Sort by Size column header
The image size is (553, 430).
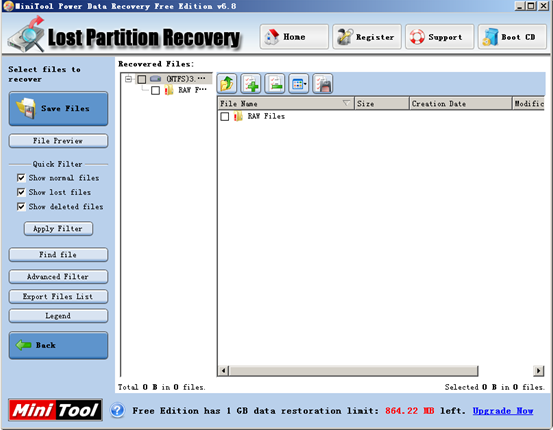[x=382, y=104]
